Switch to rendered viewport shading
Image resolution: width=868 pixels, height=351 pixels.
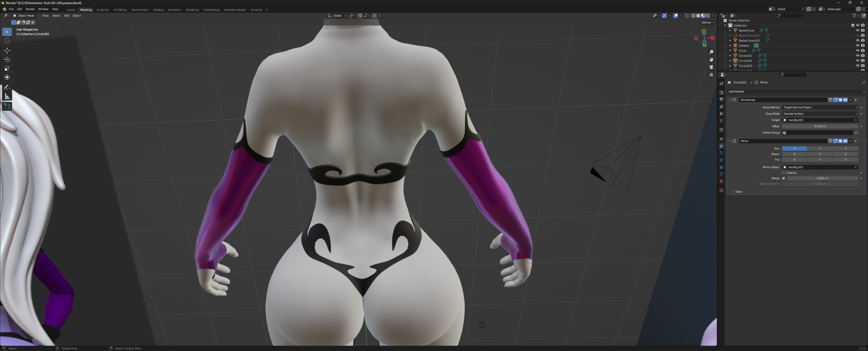[x=708, y=15]
